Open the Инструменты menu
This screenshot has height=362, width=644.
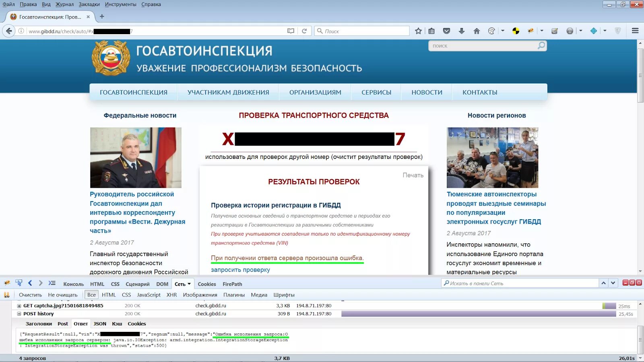pyautogui.click(x=120, y=4)
